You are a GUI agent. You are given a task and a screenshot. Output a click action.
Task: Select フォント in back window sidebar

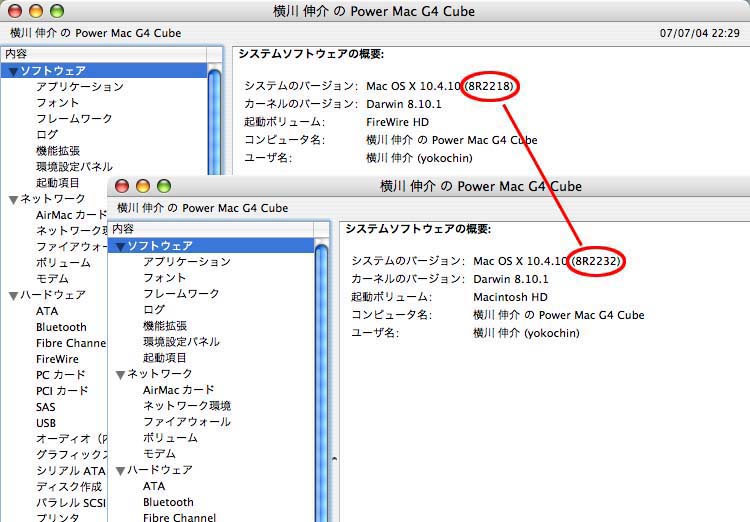pos(57,102)
